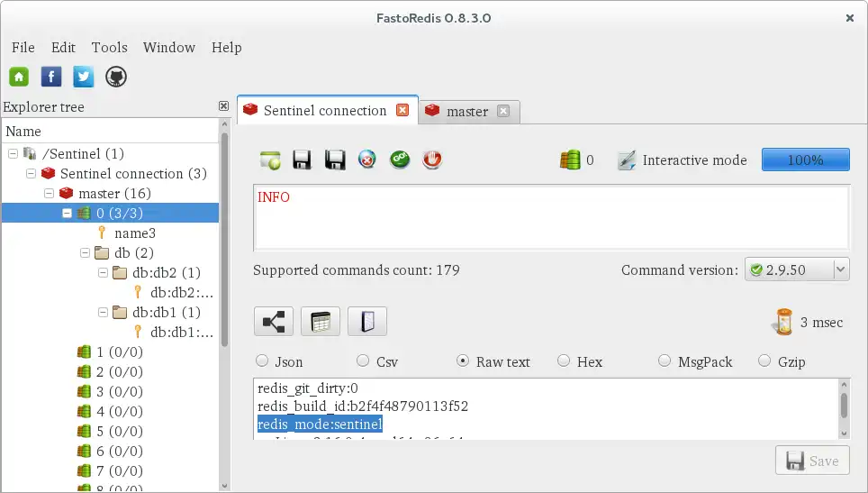Open the Tools menu
The image size is (868, 493).
tap(110, 48)
